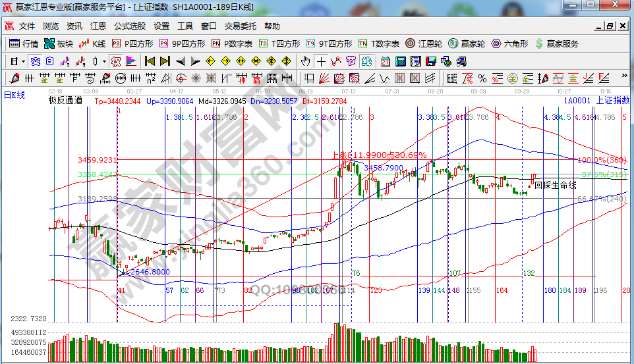Click the 回踩生命线 annotation on chart
Screen dimensions: 634x364
click(555, 186)
